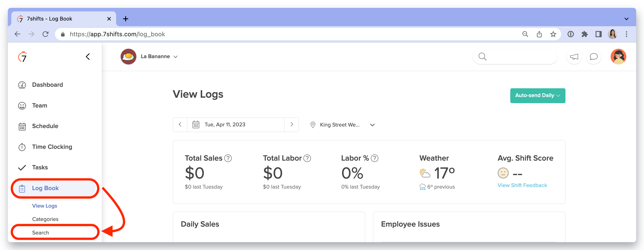Open the View Logs submenu link

(45, 206)
